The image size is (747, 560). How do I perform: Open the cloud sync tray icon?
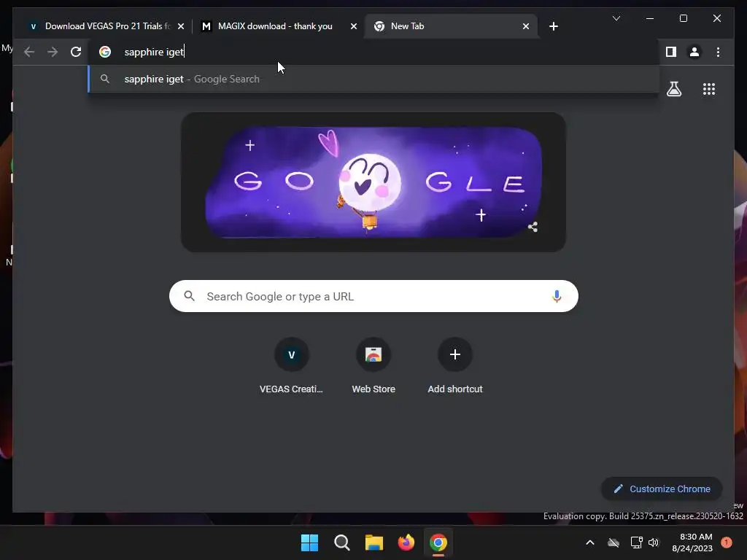[614, 542]
